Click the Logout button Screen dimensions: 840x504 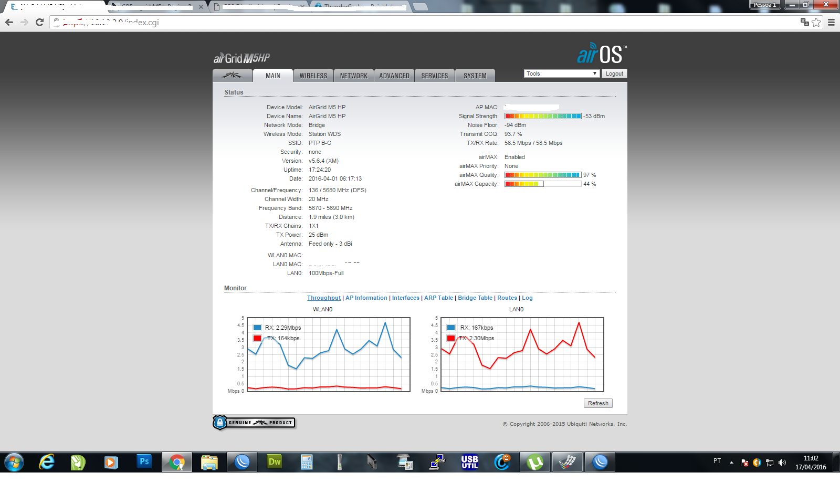(x=614, y=73)
